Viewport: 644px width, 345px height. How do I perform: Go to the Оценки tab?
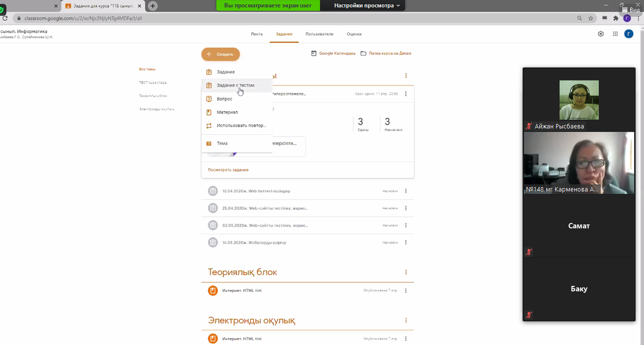point(354,34)
